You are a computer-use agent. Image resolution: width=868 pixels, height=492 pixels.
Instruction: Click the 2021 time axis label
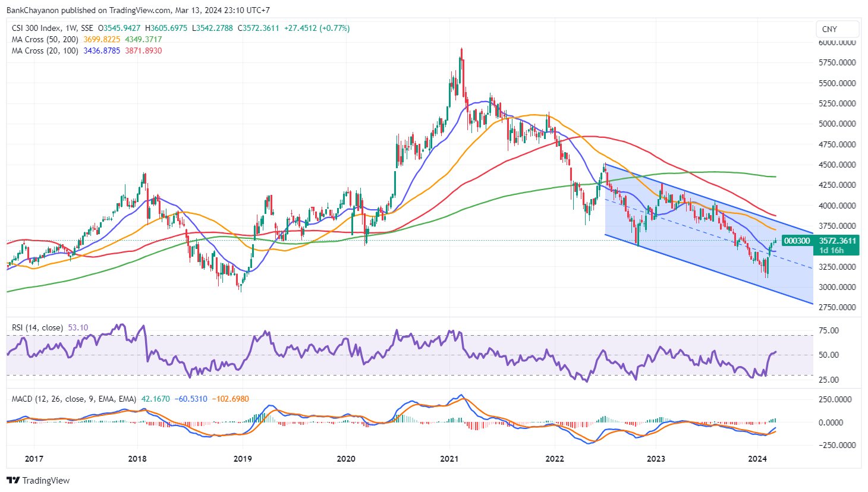click(449, 459)
